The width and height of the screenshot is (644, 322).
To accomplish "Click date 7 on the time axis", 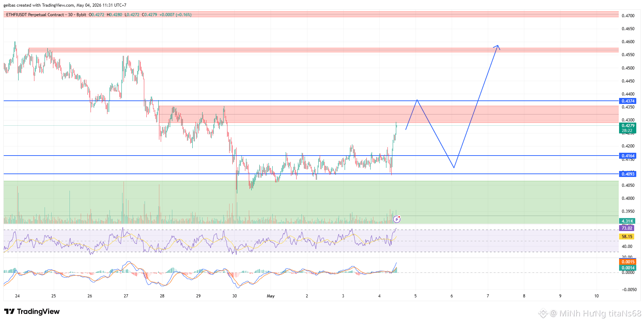I will tap(488, 296).
